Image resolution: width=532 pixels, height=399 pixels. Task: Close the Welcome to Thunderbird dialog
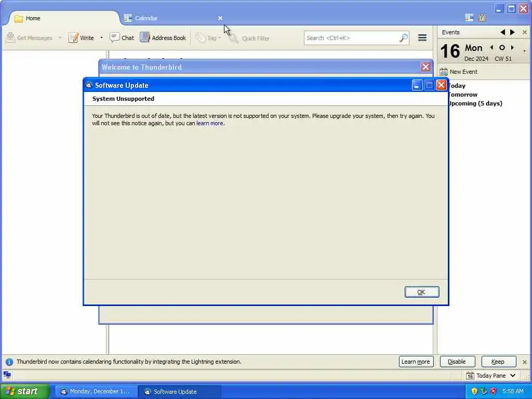425,66
